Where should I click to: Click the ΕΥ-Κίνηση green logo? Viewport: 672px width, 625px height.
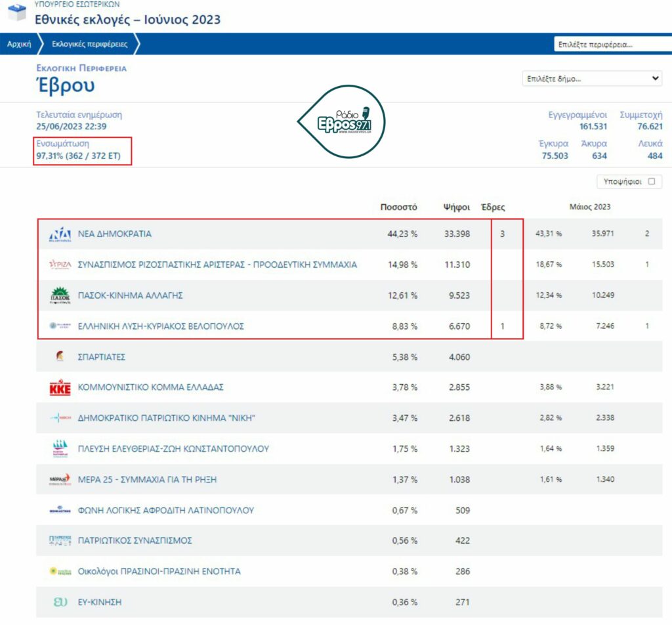click(60, 602)
